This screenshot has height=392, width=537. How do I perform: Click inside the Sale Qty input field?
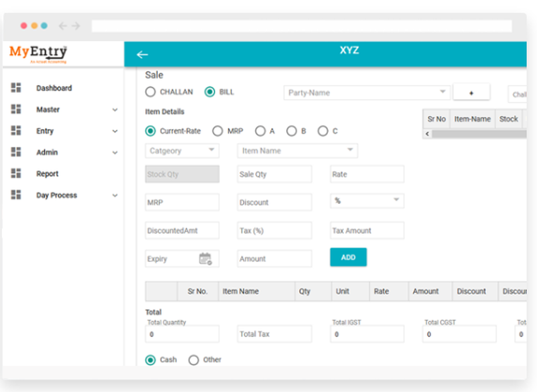point(274,174)
